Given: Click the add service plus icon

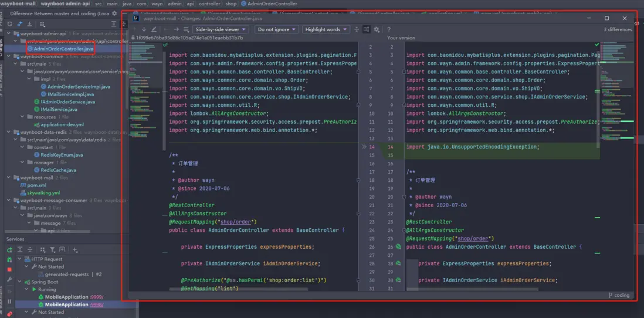Looking at the screenshot, I should (74, 250).
